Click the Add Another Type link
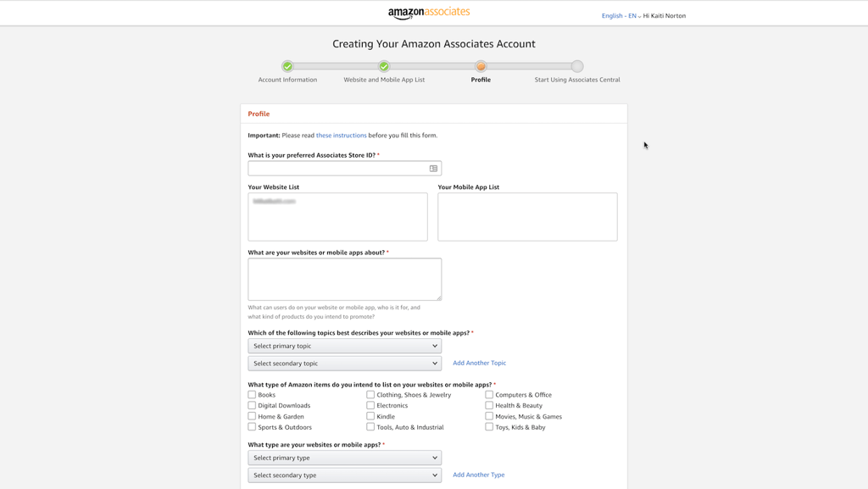Screen dimensions: 868x489 [x=479, y=475]
